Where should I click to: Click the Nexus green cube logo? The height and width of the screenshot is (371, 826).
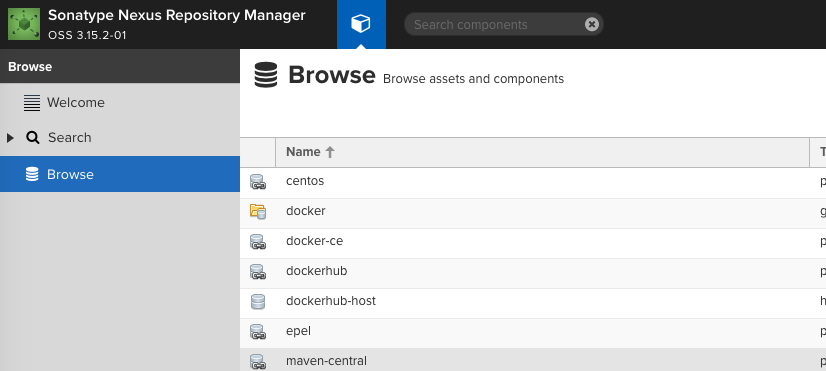point(24,24)
